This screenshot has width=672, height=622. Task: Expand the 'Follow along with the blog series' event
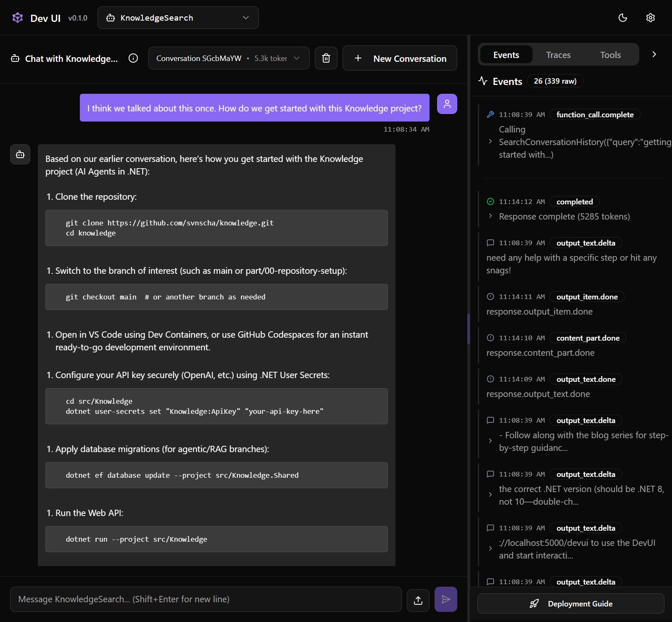(x=490, y=441)
